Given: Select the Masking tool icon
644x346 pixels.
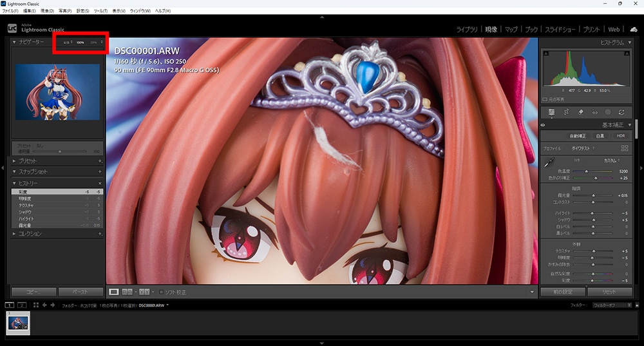Looking at the screenshot, I should [608, 111].
